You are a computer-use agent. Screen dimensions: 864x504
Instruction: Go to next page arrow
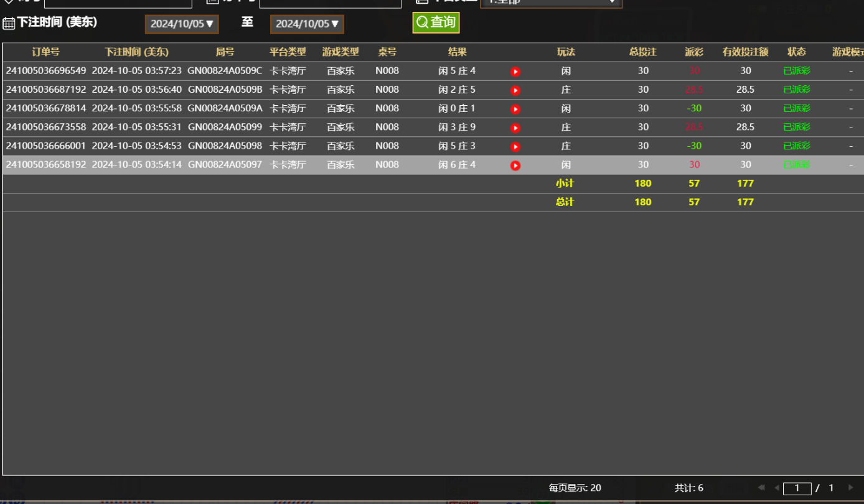point(851,488)
